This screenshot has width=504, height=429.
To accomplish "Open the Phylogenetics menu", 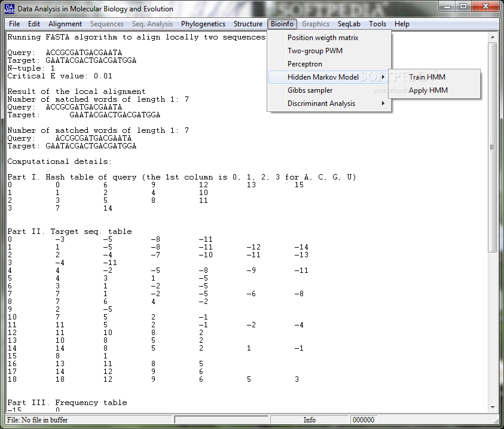I will [x=203, y=24].
